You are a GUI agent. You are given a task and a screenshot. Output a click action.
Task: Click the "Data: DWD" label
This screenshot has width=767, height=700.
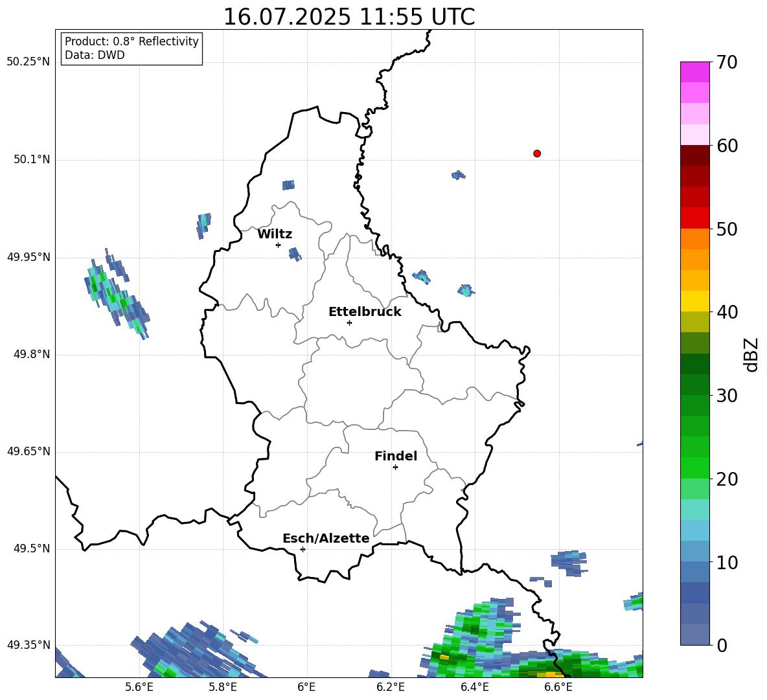coord(95,55)
